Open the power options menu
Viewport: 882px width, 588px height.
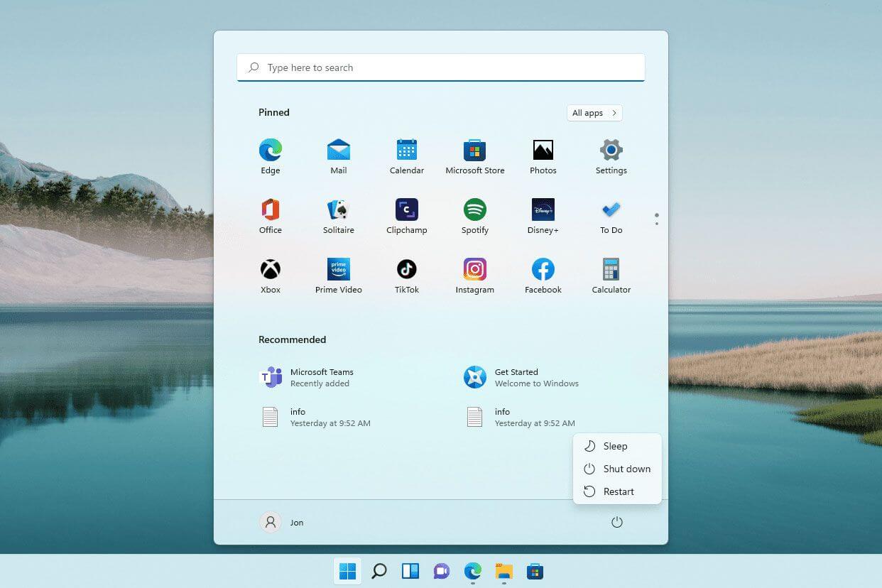pyautogui.click(x=616, y=522)
